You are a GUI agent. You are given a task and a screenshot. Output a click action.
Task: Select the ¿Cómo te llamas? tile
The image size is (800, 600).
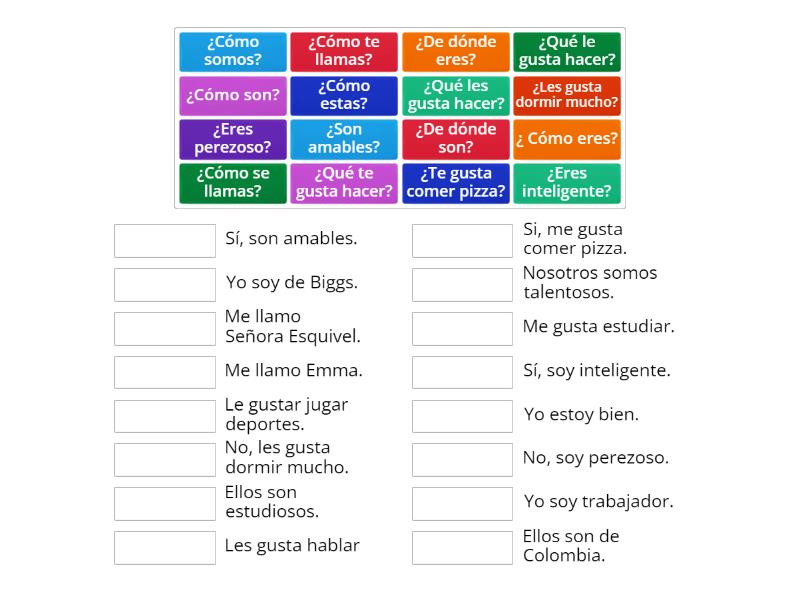[344, 50]
